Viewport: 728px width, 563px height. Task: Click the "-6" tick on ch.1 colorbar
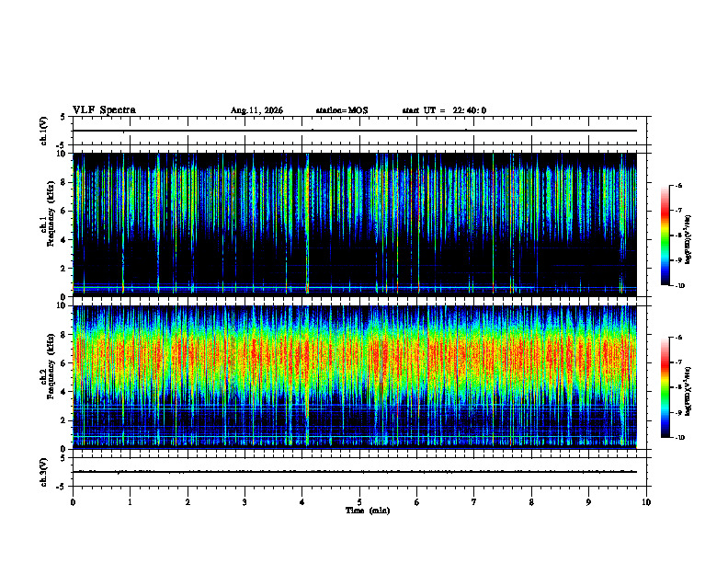[678, 186]
